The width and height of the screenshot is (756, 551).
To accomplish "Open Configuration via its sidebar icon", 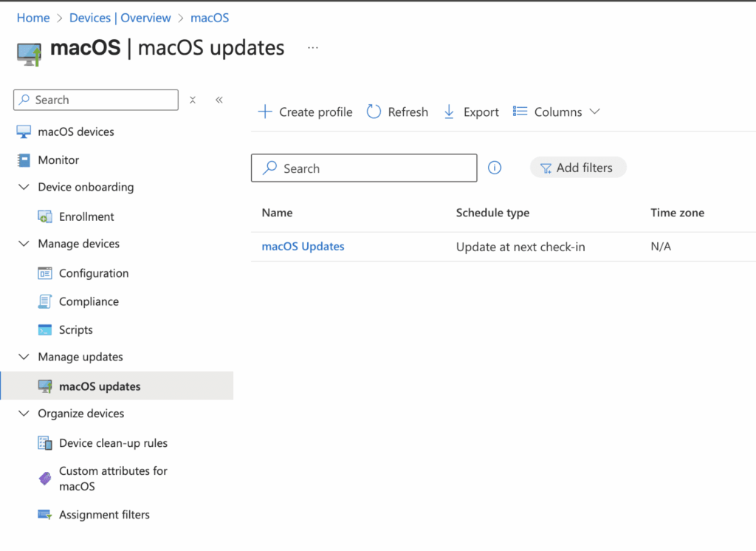I will click(46, 273).
